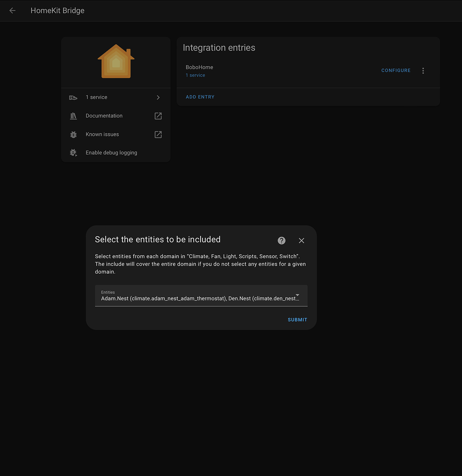
Task: Click CONFIGURE for BoboHome entry
Action: coord(396,70)
